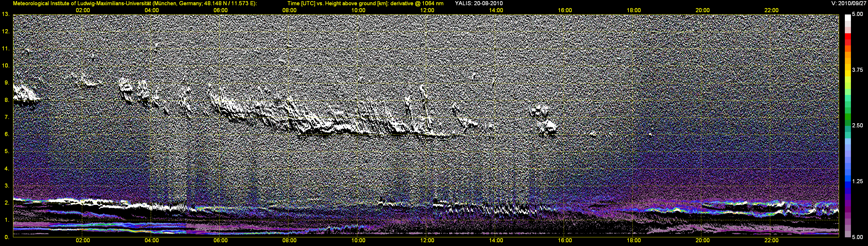Click the 16:00 label on the bottom time axis
Image resolution: width=868 pixels, height=246 pixels.
pyautogui.click(x=565, y=241)
